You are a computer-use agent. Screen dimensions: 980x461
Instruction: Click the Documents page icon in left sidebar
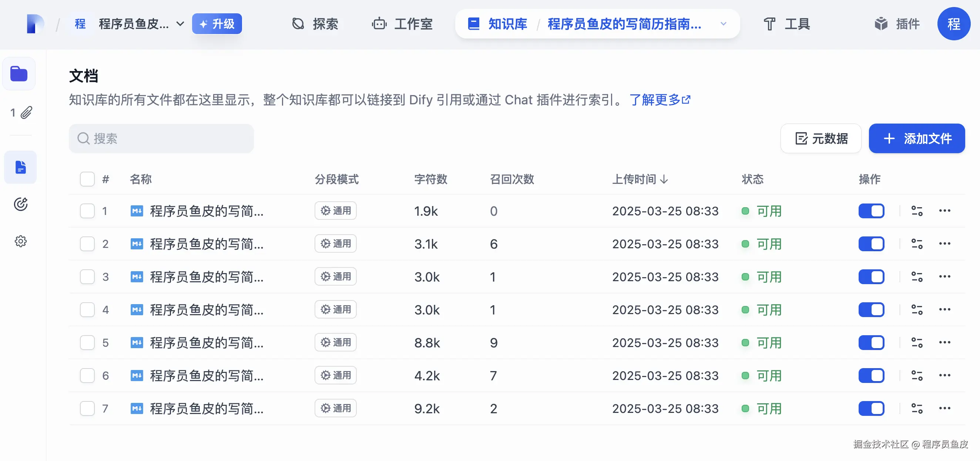click(21, 167)
